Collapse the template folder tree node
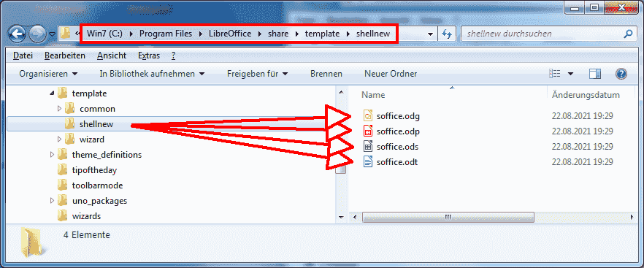 (51, 93)
